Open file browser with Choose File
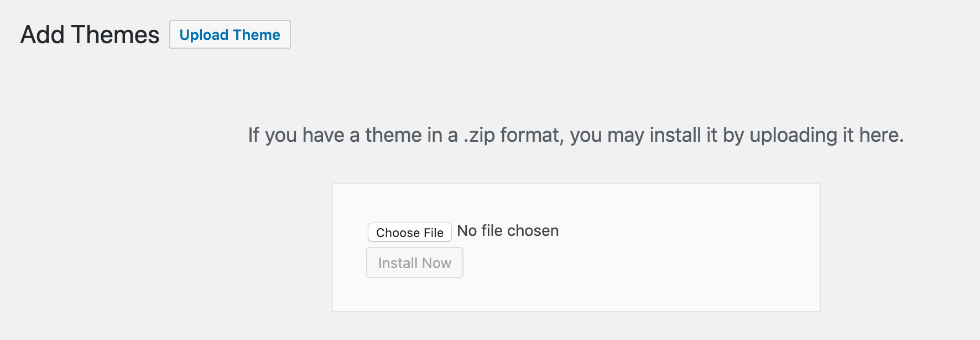 (409, 233)
